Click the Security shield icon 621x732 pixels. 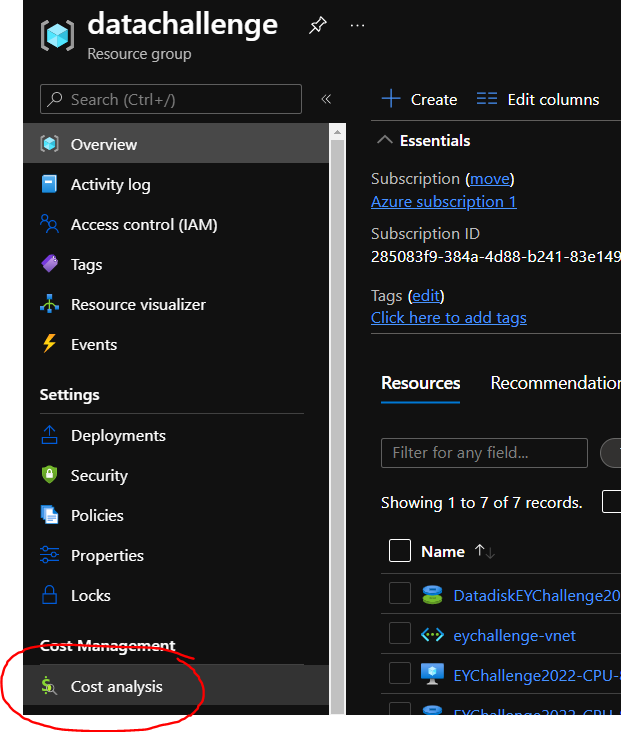pyautogui.click(x=49, y=475)
